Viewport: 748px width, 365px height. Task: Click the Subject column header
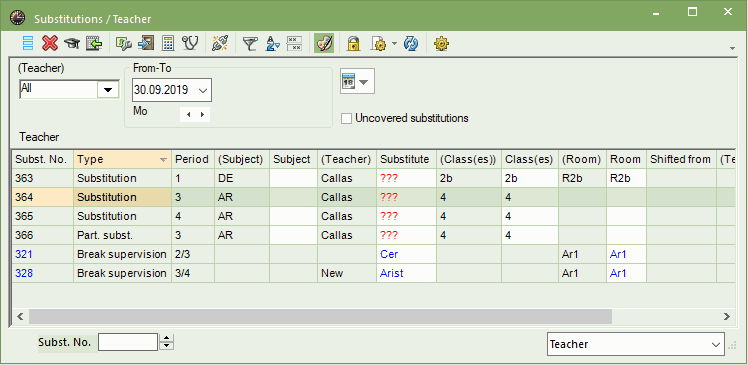(x=293, y=159)
